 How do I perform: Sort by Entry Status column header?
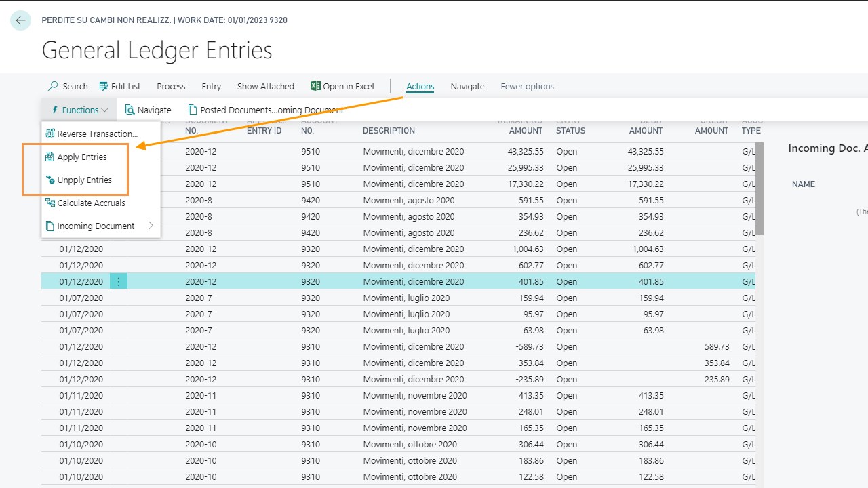(x=570, y=126)
